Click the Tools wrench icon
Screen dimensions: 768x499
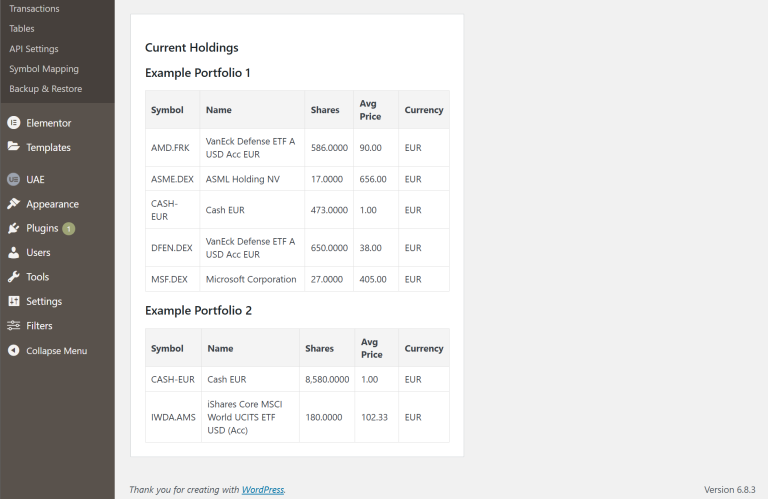tap(14, 277)
